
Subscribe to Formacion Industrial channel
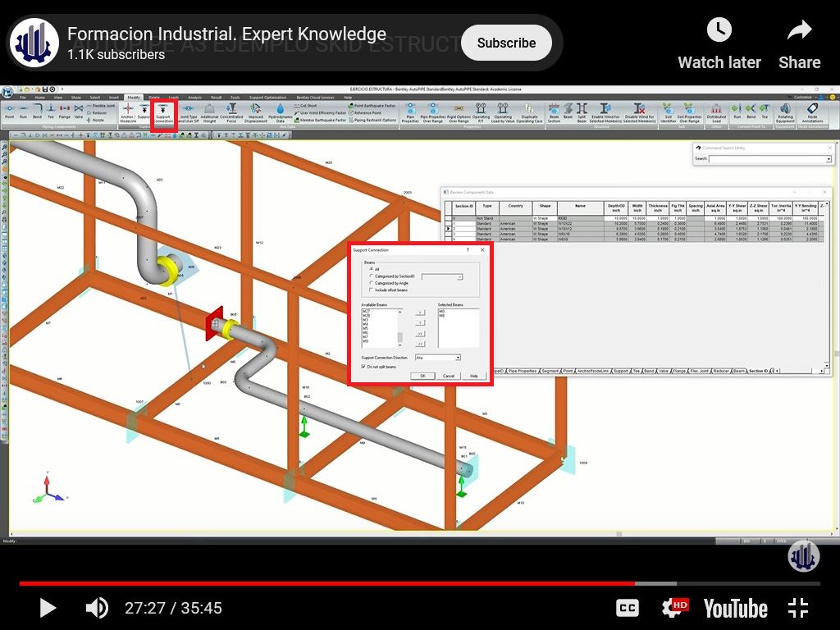click(x=506, y=43)
